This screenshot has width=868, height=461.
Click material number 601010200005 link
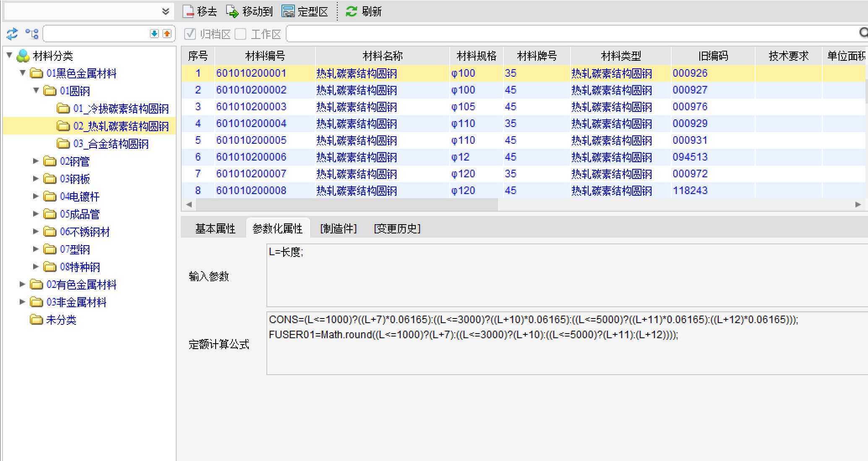click(x=251, y=140)
